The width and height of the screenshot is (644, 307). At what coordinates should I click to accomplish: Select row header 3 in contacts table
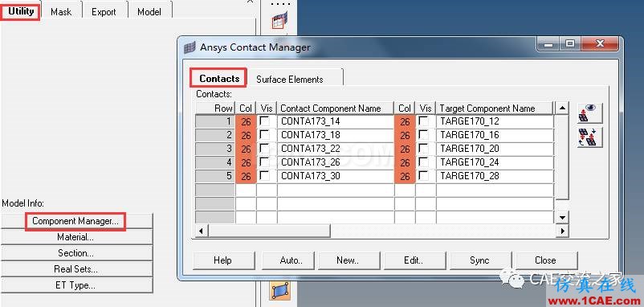[215, 149]
